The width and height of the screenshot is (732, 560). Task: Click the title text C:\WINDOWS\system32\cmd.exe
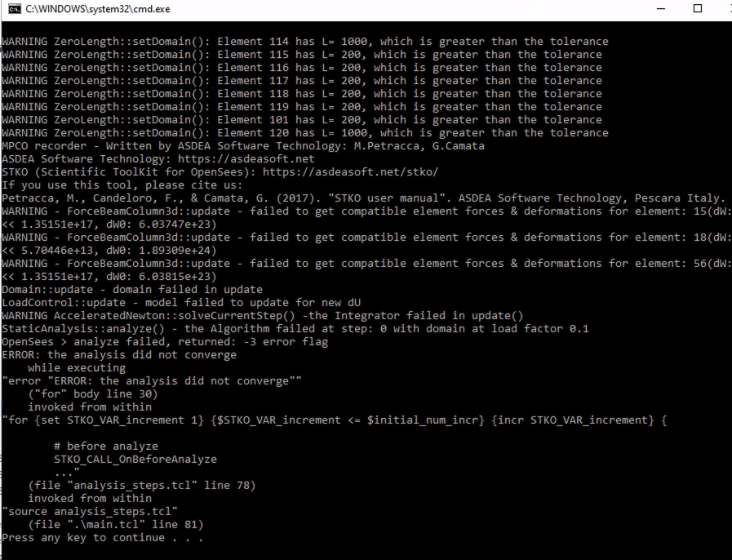coord(98,9)
